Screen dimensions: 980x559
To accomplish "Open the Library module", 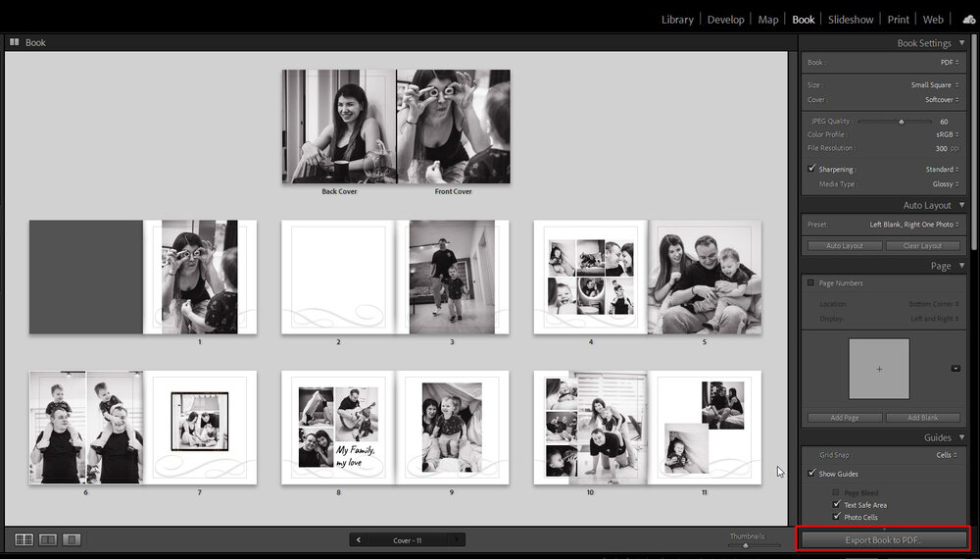I will click(677, 20).
